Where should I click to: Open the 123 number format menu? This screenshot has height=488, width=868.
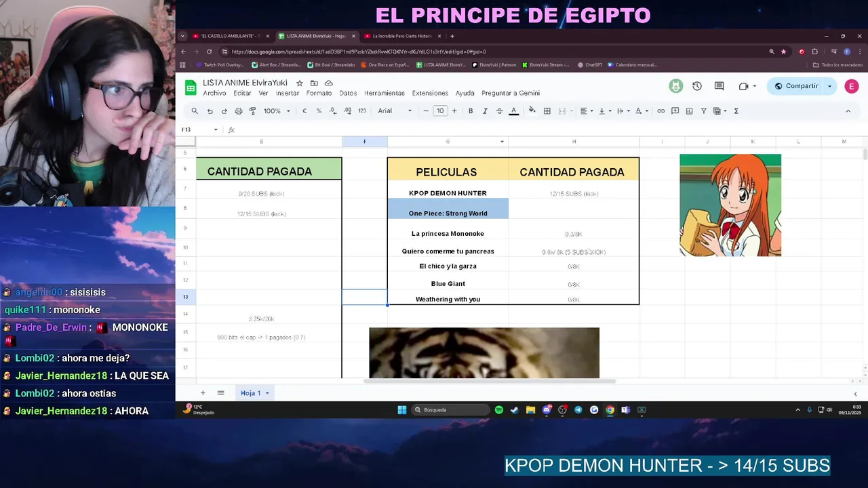(362, 111)
